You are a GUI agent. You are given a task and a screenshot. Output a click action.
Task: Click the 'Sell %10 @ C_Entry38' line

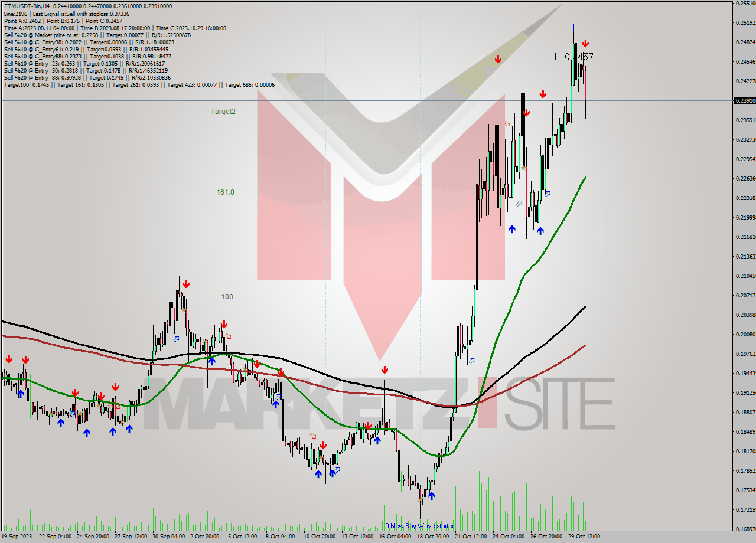(x=89, y=42)
